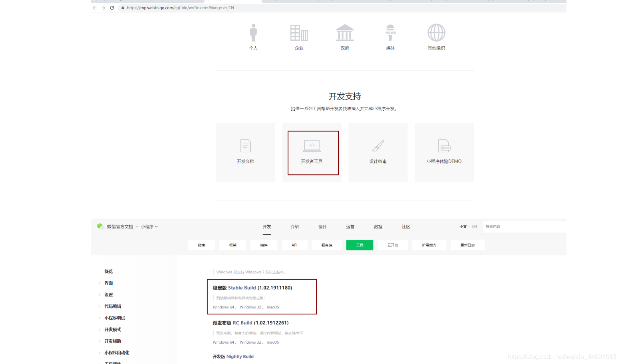
Task: Switch to the 社区 top tab
Action: pyautogui.click(x=406, y=227)
